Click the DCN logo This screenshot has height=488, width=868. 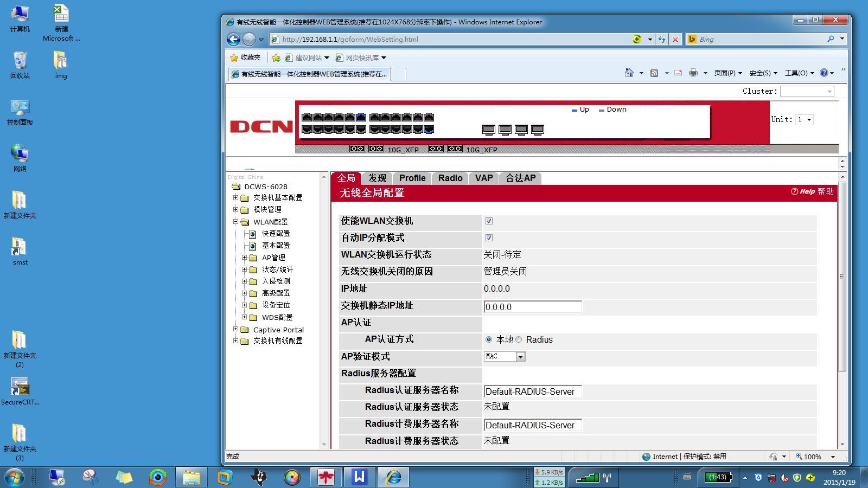(x=261, y=127)
